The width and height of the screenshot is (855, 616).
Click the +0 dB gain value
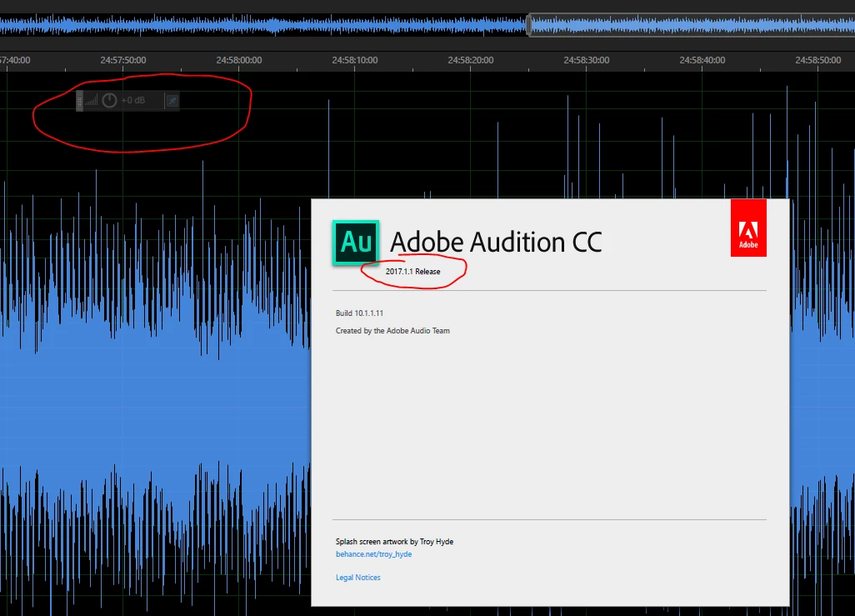tap(133, 100)
